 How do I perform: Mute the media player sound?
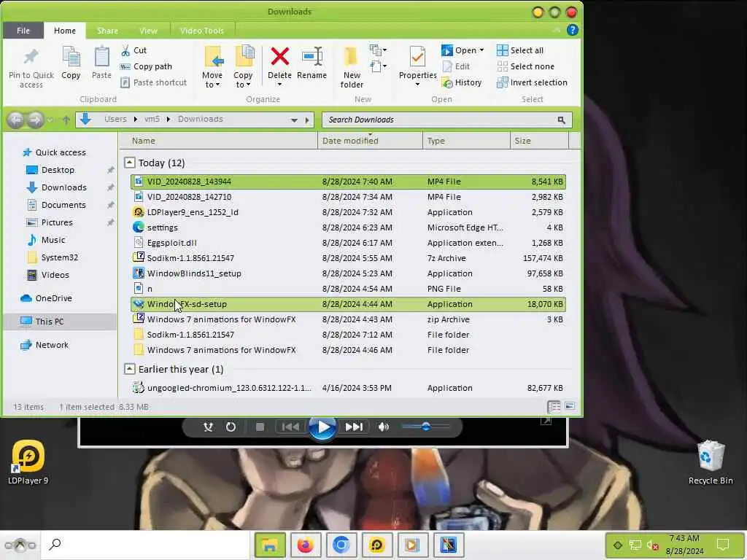pyautogui.click(x=384, y=427)
